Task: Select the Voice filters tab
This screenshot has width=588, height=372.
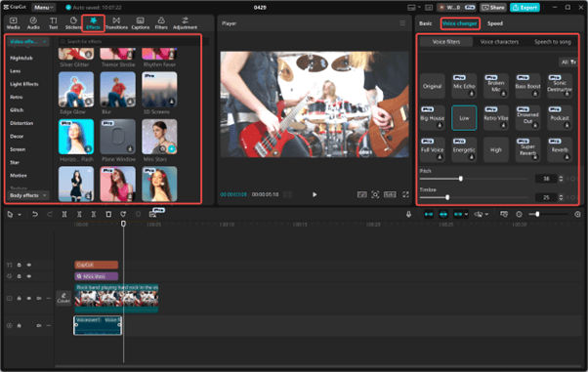Action: (x=446, y=42)
